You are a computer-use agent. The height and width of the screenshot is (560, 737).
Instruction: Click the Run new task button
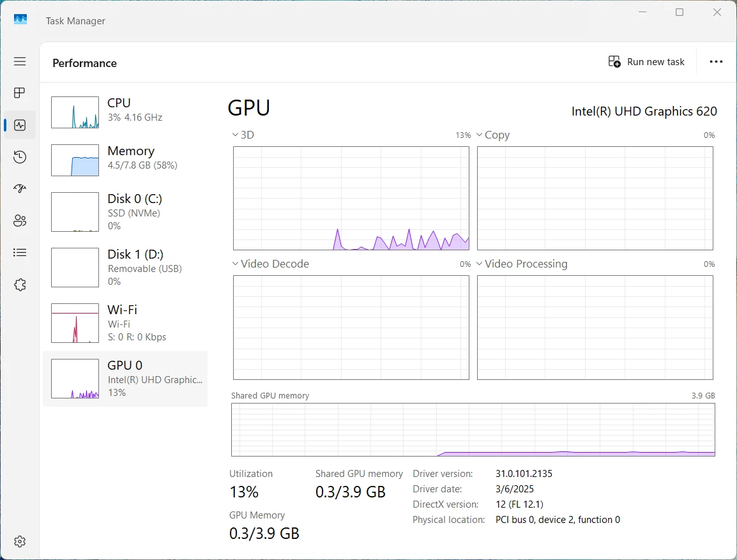click(646, 61)
